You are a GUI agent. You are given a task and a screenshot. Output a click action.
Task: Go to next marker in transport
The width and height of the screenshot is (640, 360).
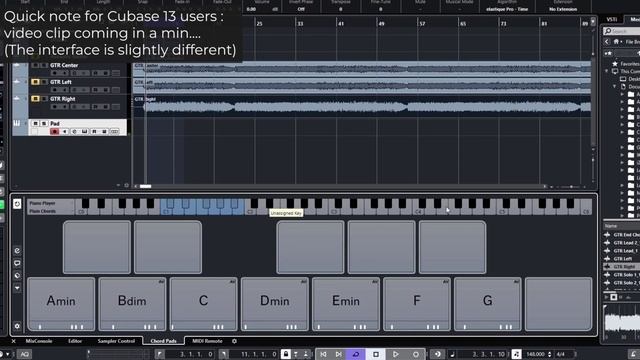(x=338, y=354)
